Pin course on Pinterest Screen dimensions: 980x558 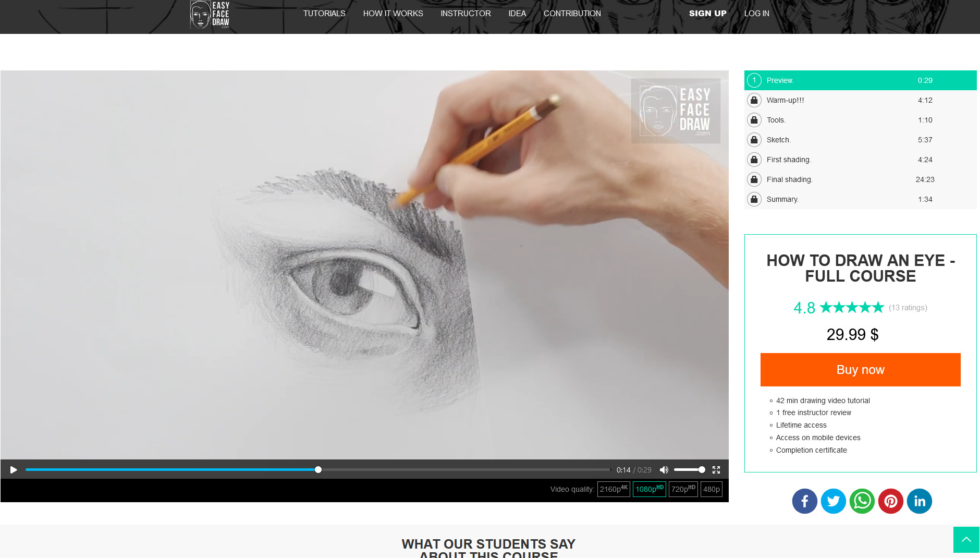coord(890,501)
